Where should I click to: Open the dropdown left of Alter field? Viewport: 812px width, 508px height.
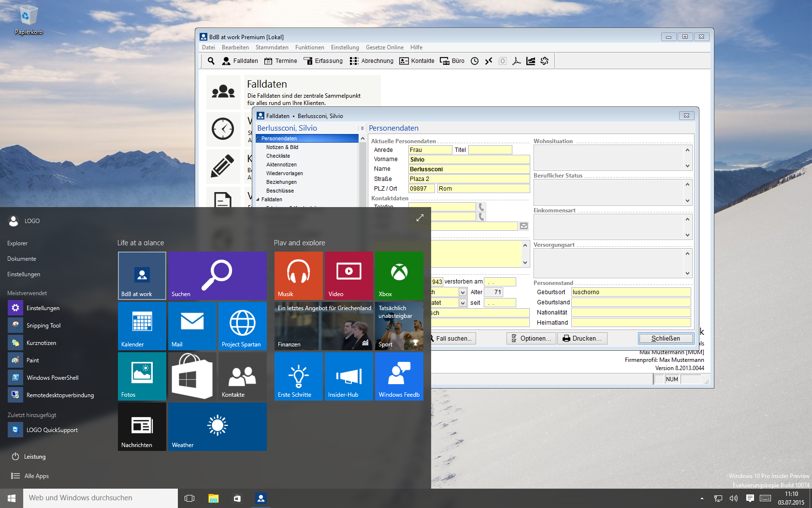tap(463, 292)
